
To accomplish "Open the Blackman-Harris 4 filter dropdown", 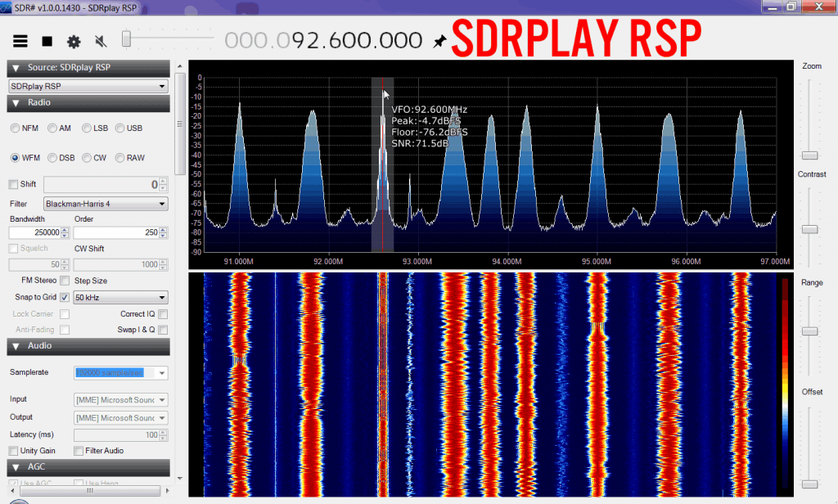I will click(x=106, y=204).
